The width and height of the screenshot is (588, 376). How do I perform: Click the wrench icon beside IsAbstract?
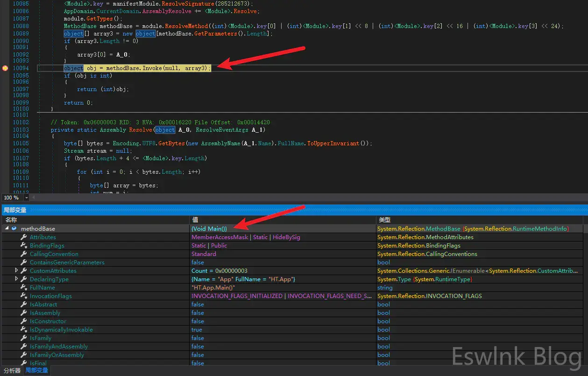tap(23, 305)
